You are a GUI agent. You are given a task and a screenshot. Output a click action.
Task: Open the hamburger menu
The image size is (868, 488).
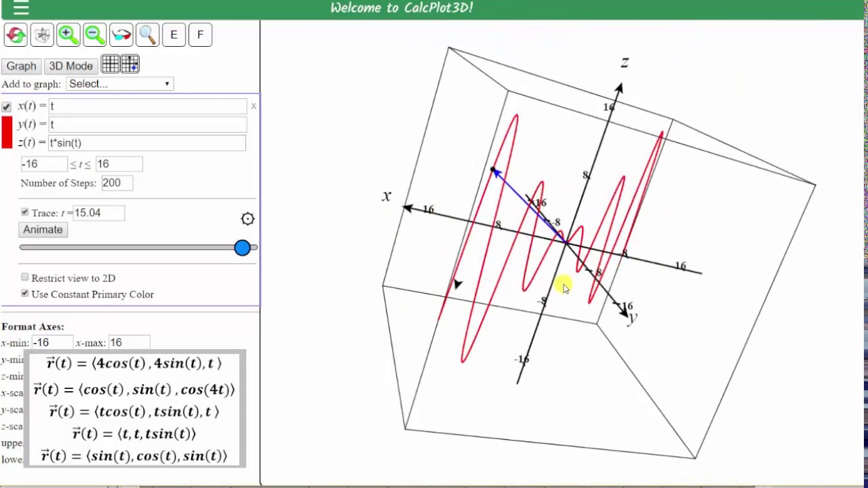pos(21,9)
